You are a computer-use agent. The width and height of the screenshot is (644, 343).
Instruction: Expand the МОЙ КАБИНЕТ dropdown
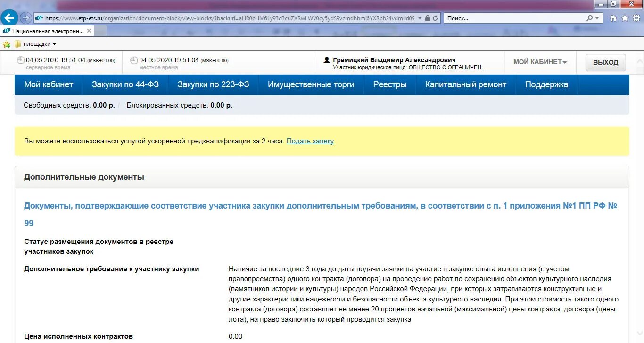pos(540,62)
